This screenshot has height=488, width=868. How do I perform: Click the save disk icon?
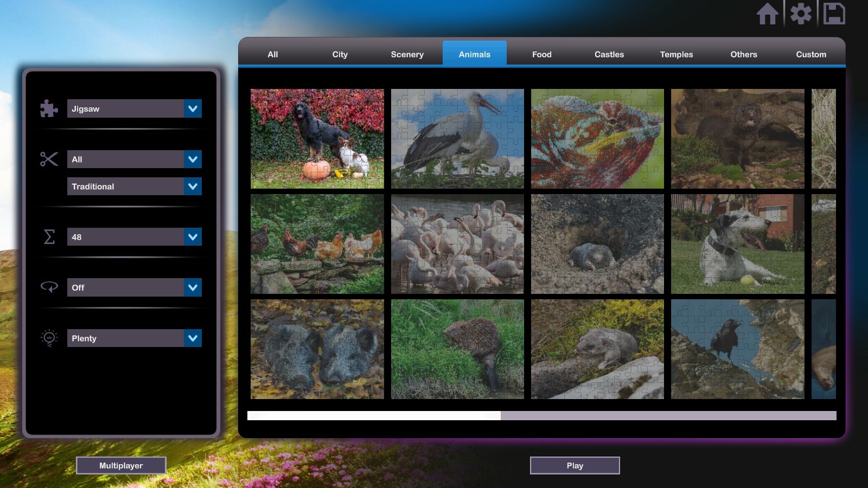(x=835, y=15)
